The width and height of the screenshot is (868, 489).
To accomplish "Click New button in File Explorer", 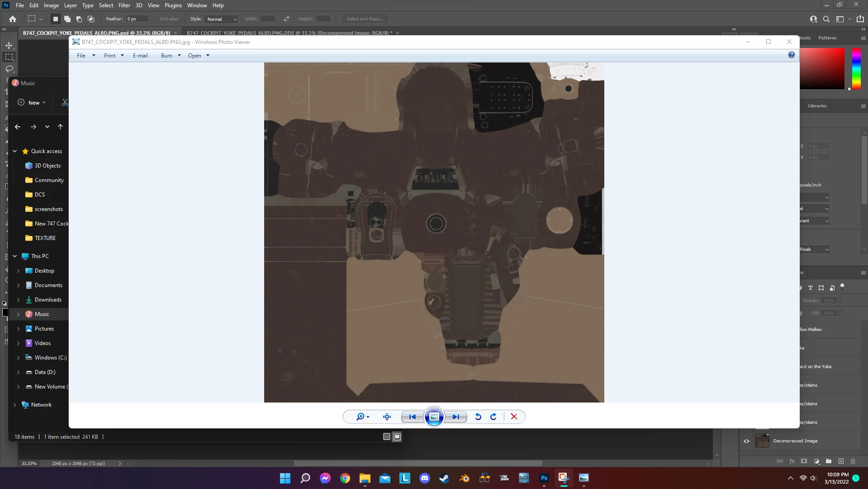I will (x=32, y=103).
